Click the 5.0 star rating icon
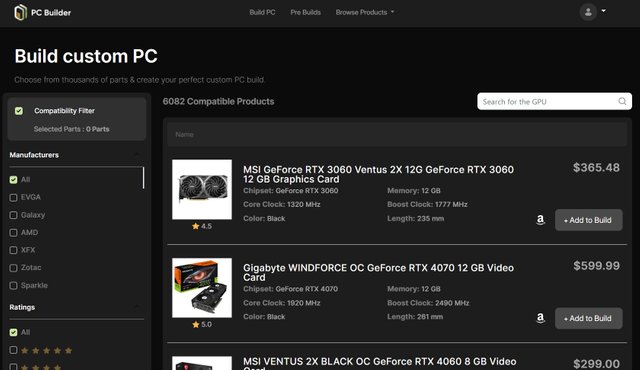 pos(196,324)
